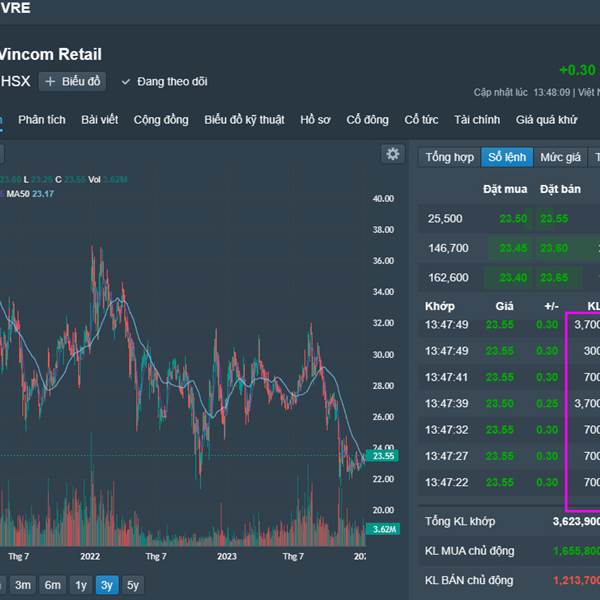Image resolution: width=600 pixels, height=600 pixels.
Task: Click the KL MUA chủ động row
Action: point(509,551)
